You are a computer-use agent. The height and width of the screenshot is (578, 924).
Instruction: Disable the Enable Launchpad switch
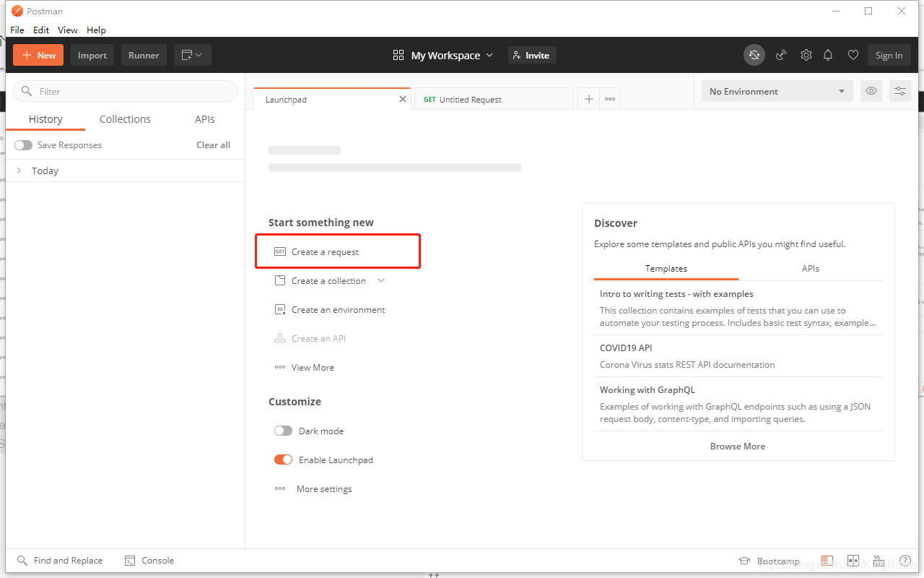(x=284, y=460)
